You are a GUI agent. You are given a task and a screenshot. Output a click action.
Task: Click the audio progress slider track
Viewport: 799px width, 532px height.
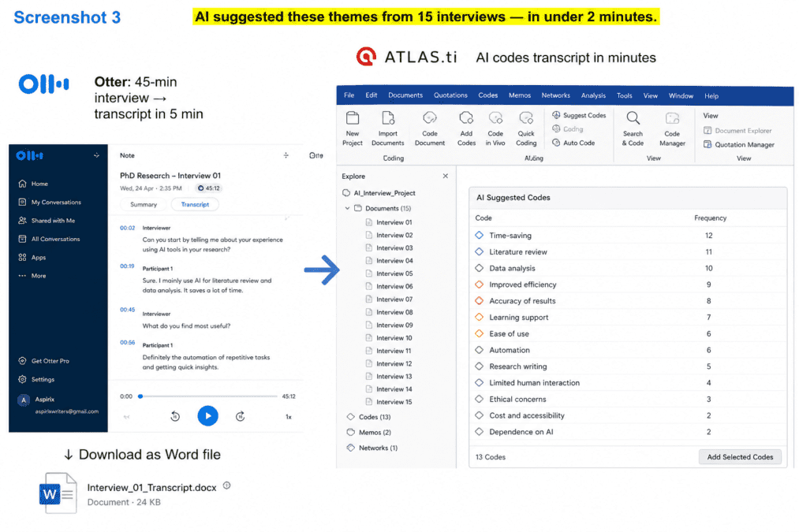pos(208,396)
